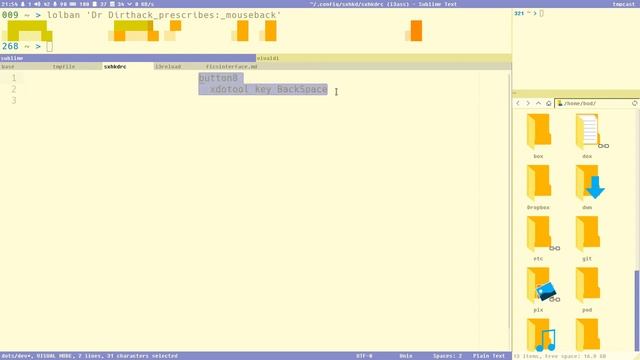Go to the home directory

point(549,103)
